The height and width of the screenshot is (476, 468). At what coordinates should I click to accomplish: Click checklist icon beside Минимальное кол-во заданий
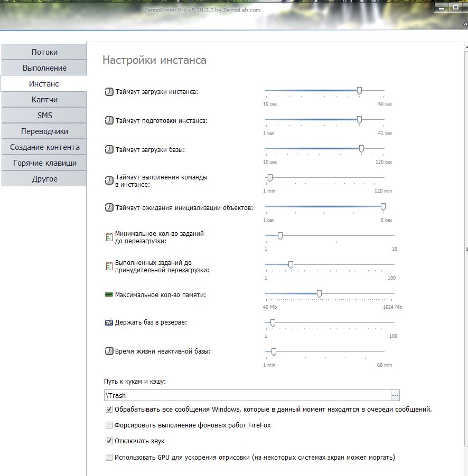point(109,237)
